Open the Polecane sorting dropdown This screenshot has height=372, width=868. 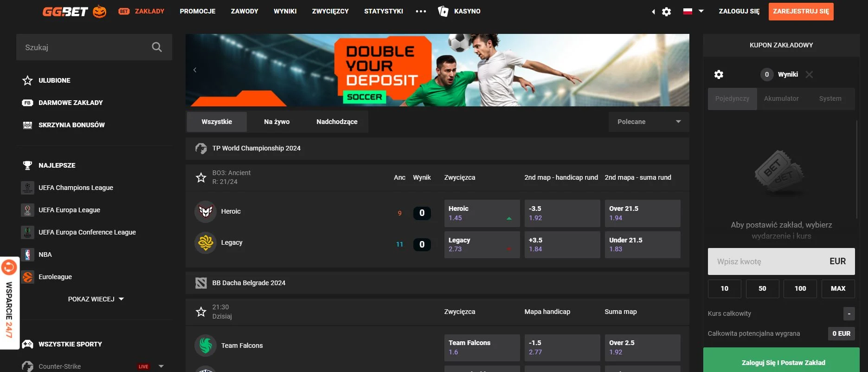point(649,122)
